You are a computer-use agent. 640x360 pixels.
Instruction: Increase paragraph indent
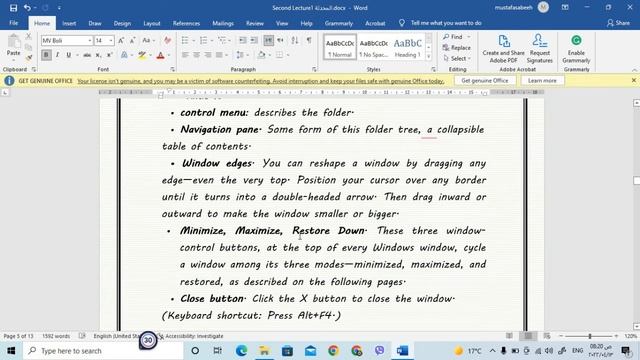pyautogui.click(x=254, y=40)
